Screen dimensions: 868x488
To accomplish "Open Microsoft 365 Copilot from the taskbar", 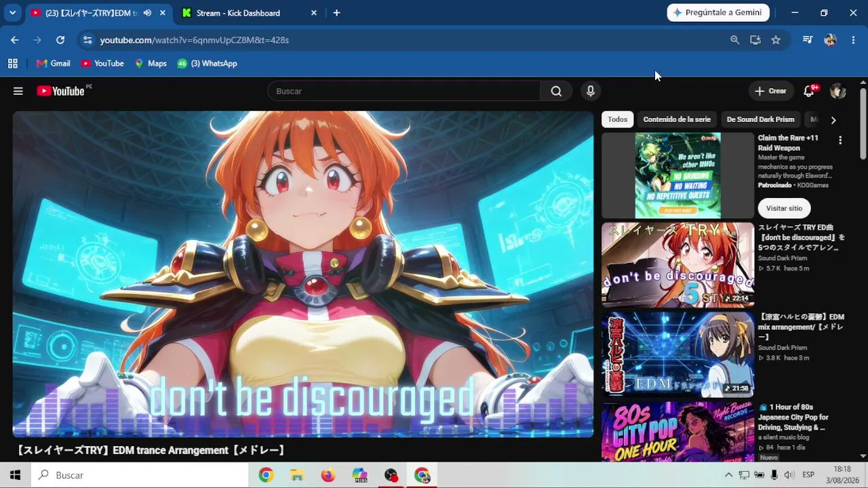I will coord(360,475).
